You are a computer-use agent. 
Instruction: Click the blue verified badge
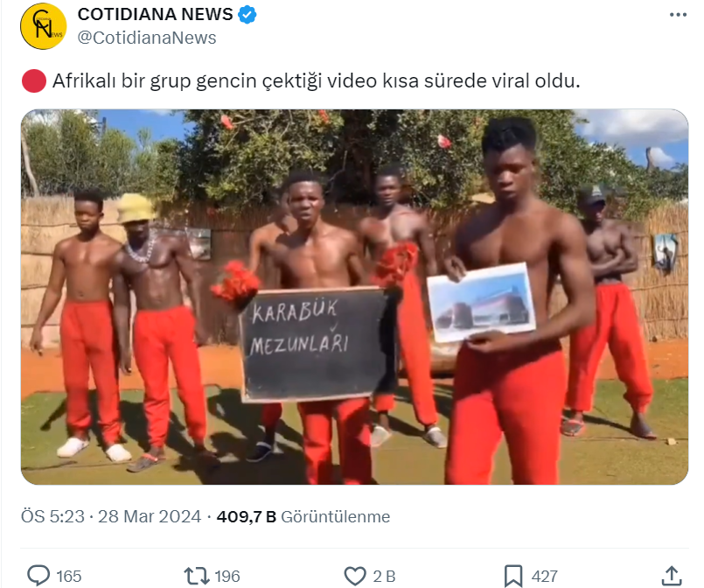(247, 15)
